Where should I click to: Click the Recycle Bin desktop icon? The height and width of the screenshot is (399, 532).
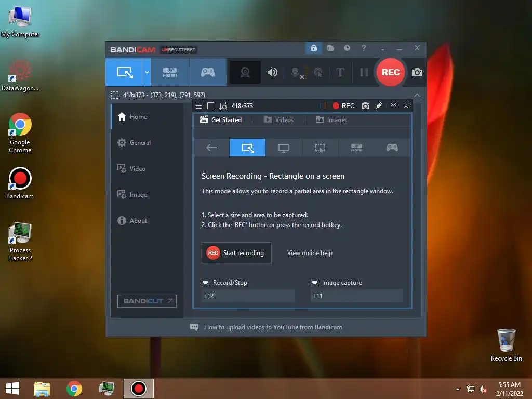pos(506,345)
